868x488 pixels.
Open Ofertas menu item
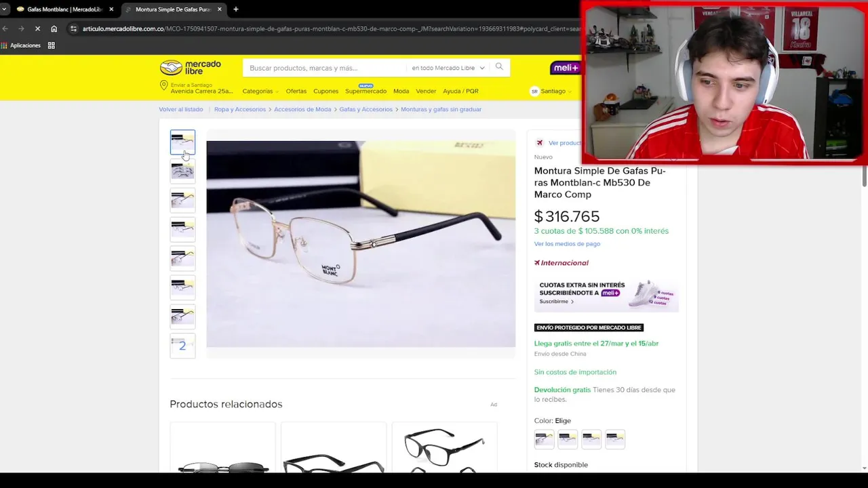(x=296, y=91)
